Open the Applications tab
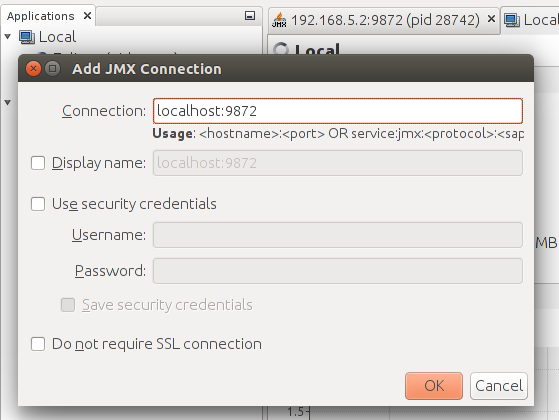Viewport: 559px width, 420px height. tap(41, 16)
